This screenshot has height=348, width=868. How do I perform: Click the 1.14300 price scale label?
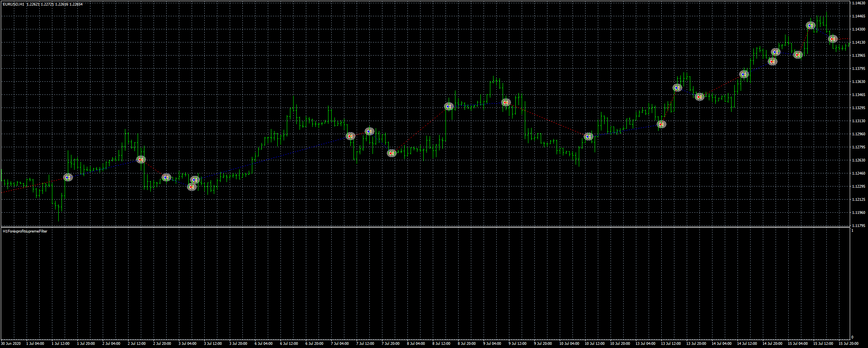[859, 29]
